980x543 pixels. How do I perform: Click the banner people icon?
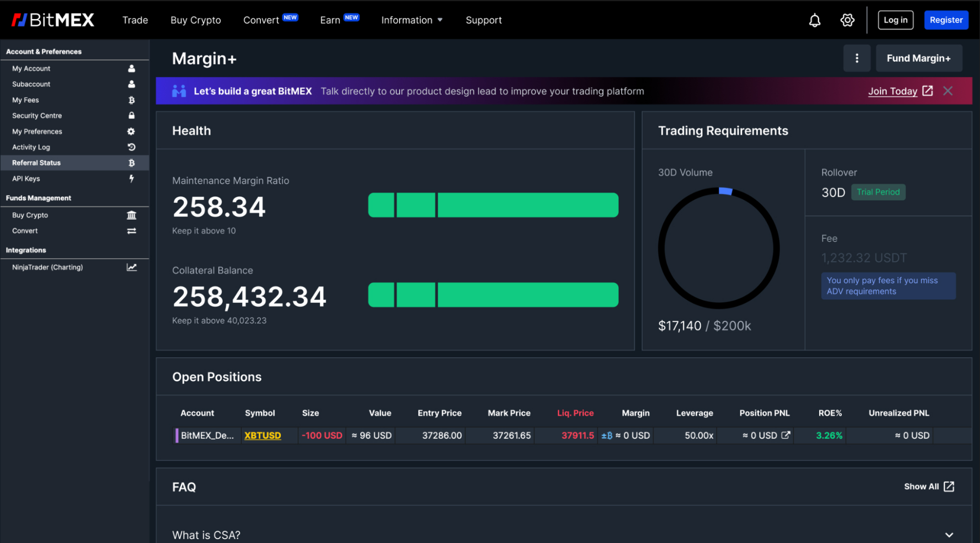point(179,91)
